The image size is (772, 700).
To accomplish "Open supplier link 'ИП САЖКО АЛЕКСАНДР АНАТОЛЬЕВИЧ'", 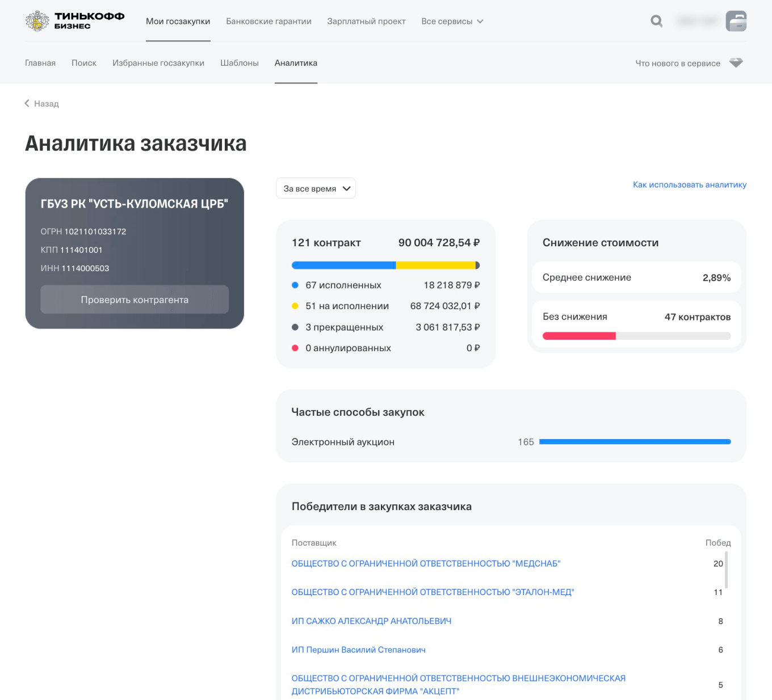I will (371, 621).
